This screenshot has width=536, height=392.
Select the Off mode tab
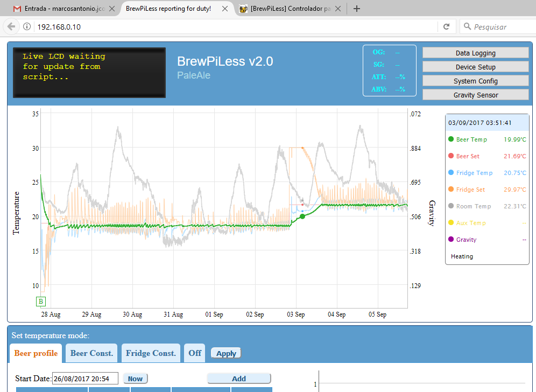coord(195,353)
